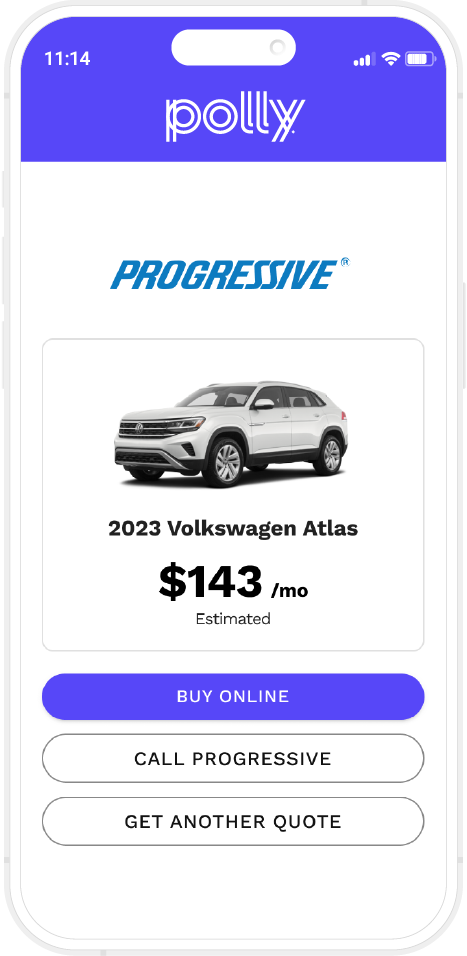Click the VW emblem on car grille
Image resolution: width=467 pixels, height=956 pixels.
coord(140,428)
